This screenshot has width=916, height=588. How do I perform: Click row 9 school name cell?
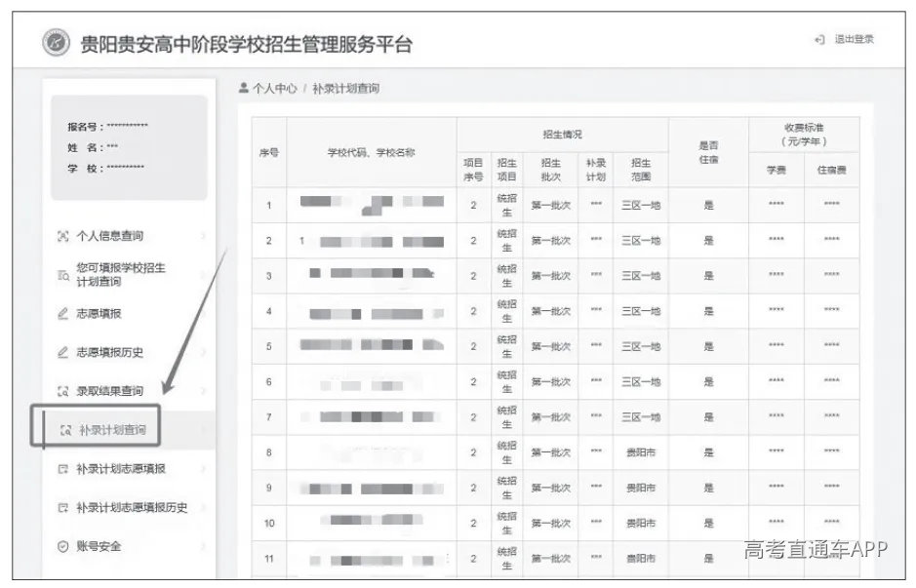(372, 489)
